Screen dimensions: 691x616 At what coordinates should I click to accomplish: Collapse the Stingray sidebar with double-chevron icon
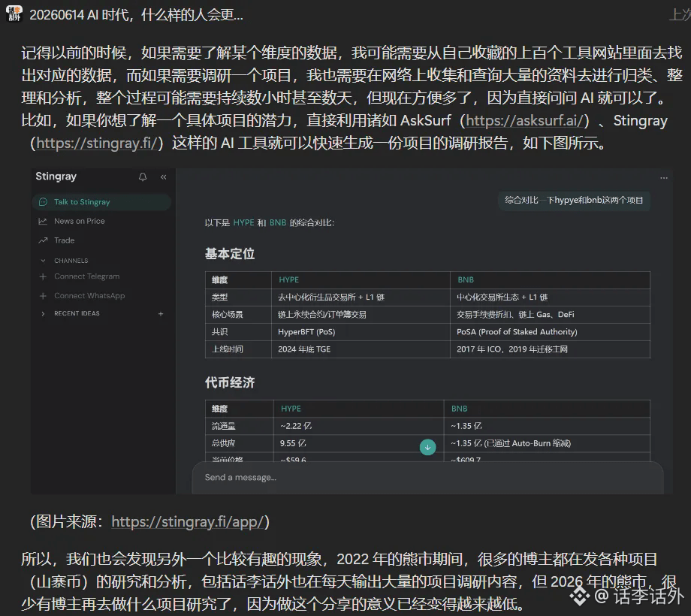click(164, 177)
